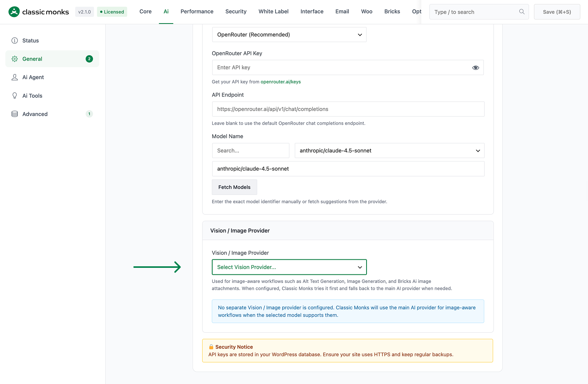588x384 pixels.
Task: Click the Ai Agent person icon
Action: pos(15,77)
